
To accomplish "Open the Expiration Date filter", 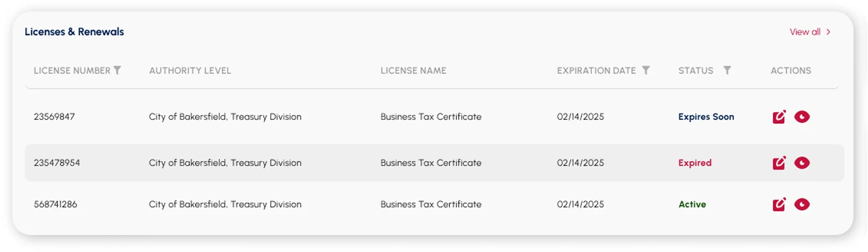I will [646, 71].
